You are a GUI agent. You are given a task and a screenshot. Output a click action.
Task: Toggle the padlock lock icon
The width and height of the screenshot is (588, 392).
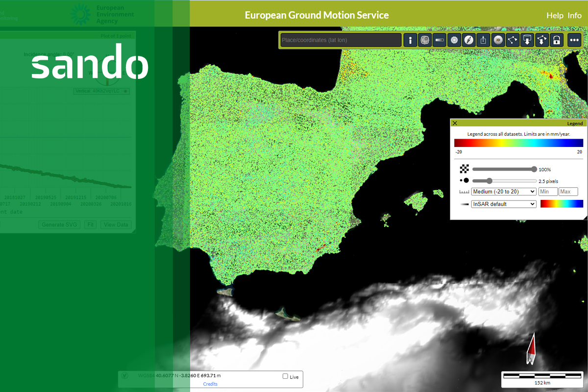point(557,40)
